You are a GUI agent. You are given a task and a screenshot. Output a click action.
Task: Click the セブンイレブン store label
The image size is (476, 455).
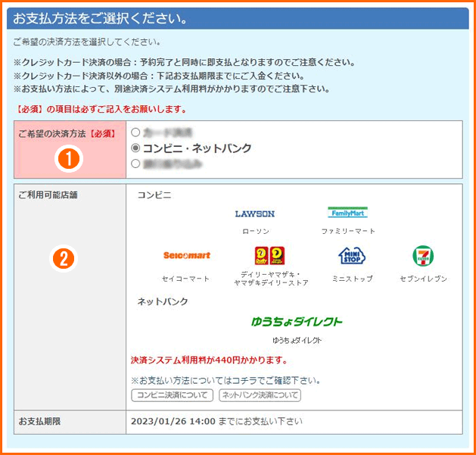424,279
